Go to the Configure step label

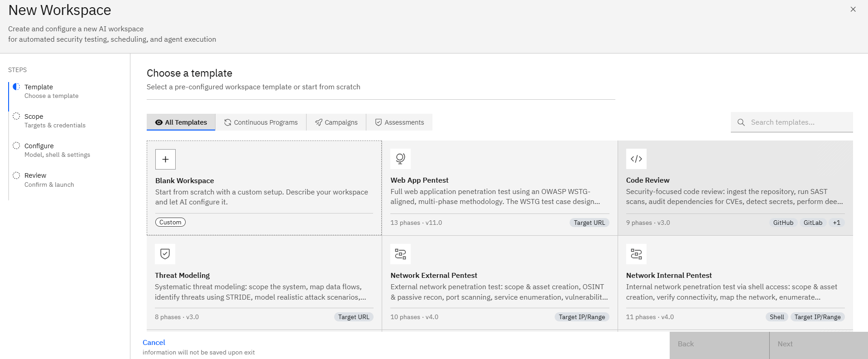[x=39, y=146]
